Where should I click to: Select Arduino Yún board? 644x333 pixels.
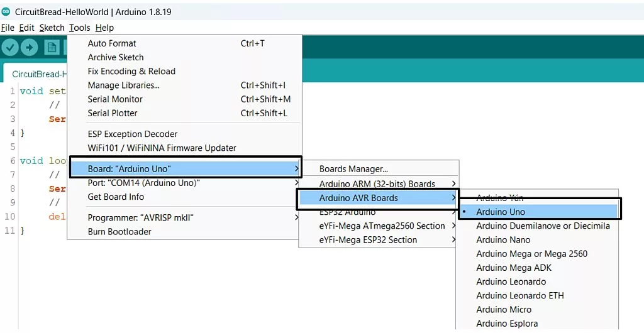[538, 198]
